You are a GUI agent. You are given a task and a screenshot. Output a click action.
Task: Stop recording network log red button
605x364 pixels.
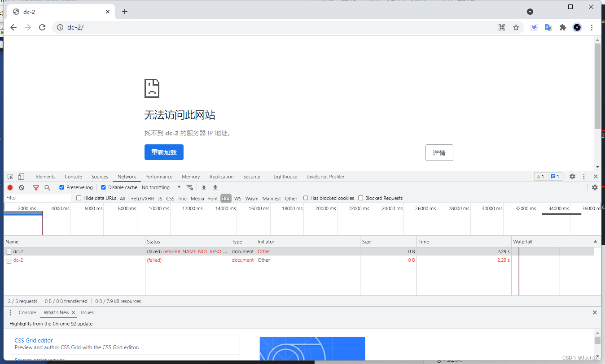pyautogui.click(x=10, y=187)
